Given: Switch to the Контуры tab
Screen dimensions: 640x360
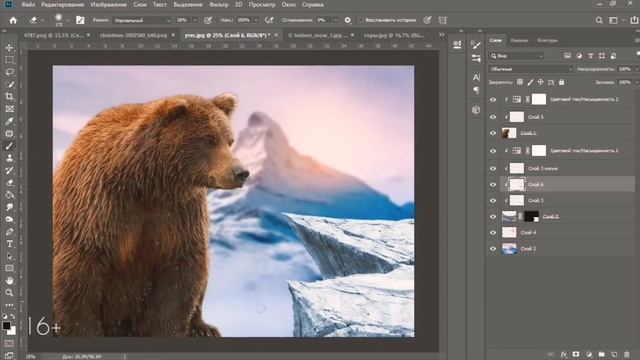Looking at the screenshot, I should (x=547, y=40).
